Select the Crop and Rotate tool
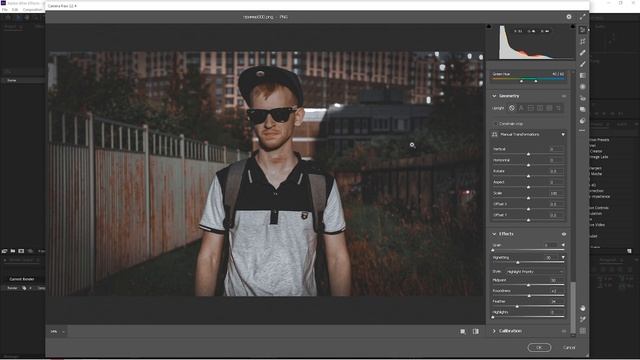The width and height of the screenshot is (640, 360). pyautogui.click(x=582, y=41)
